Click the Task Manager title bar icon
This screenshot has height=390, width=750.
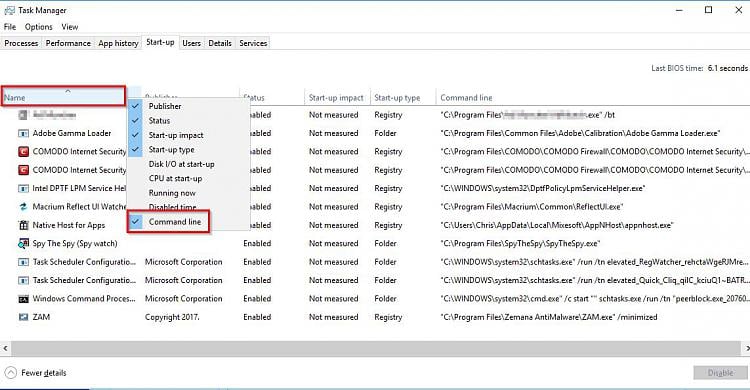click(x=10, y=10)
